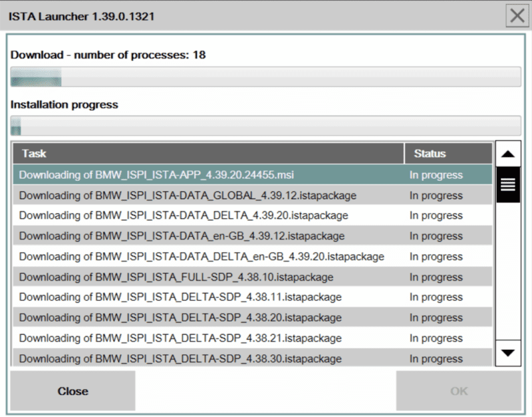Click the Installation progress bar
The image size is (532, 417).
pos(265,126)
